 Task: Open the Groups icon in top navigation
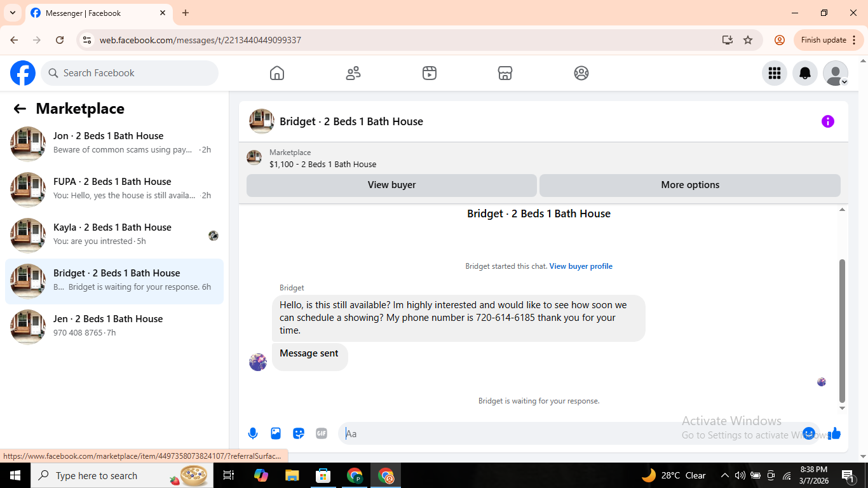[x=581, y=73]
